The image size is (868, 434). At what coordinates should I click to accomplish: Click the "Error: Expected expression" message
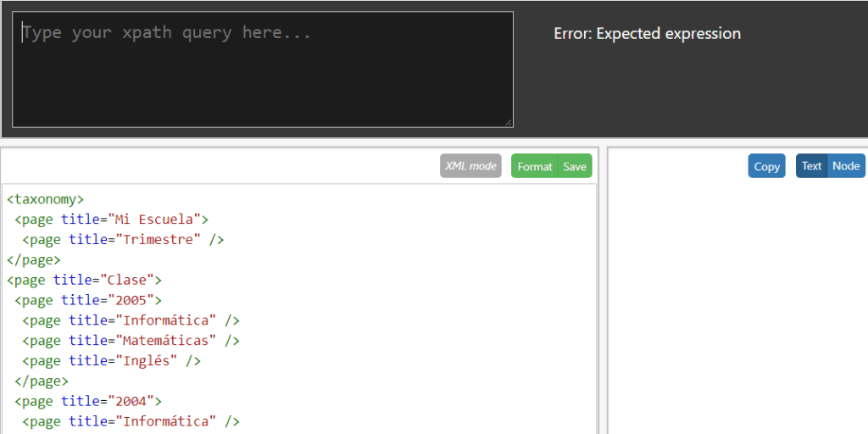click(x=647, y=34)
